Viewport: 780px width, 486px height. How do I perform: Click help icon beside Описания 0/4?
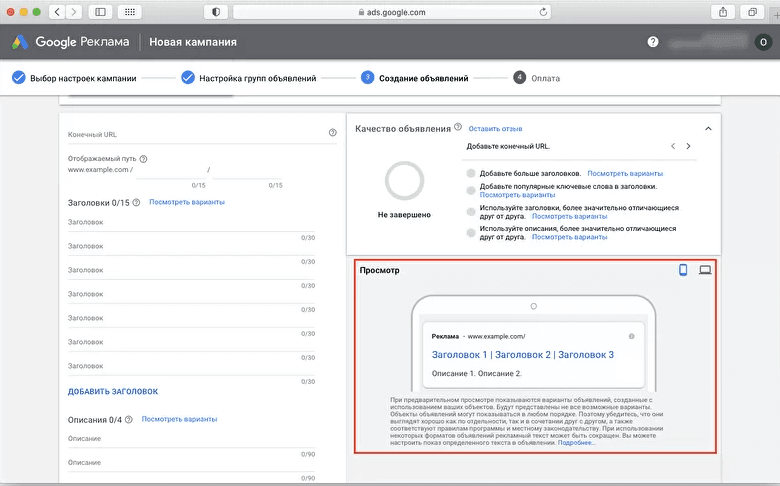[x=128, y=419]
